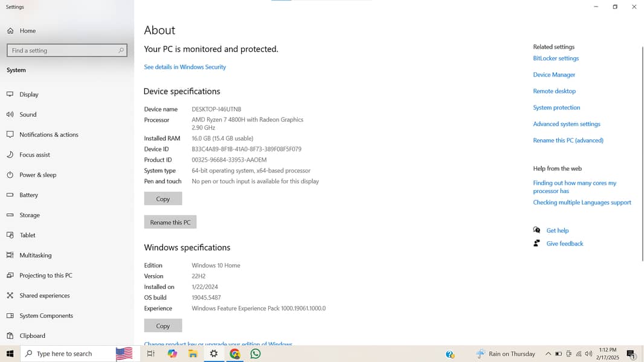Open Power & sleep settings
Screen dimensions: 644x362
37,175
